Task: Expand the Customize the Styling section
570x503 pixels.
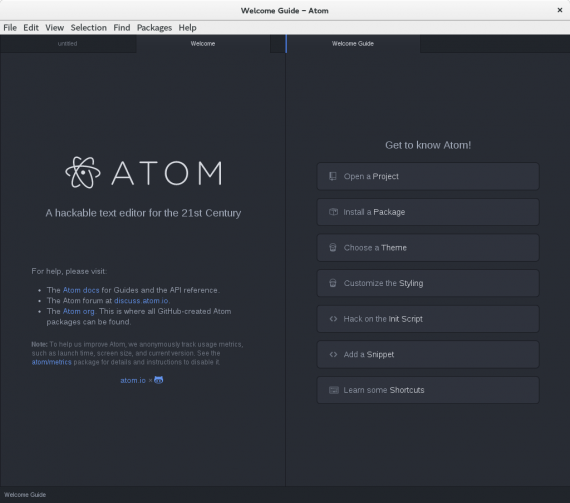Action: tap(428, 283)
